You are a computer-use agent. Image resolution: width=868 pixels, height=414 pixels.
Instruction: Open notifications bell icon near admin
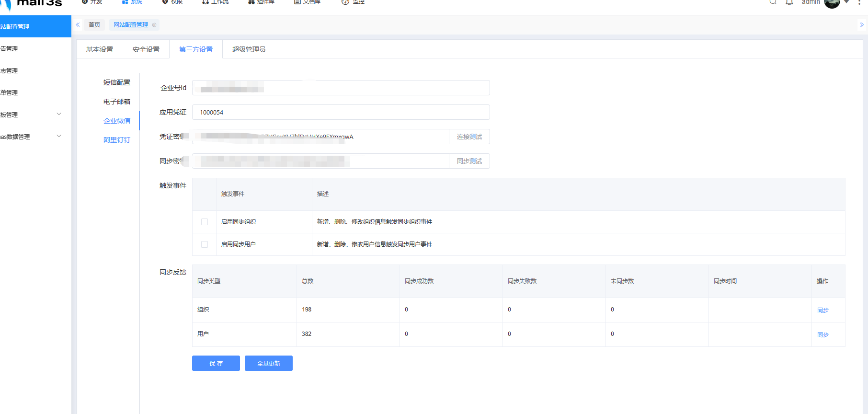(x=789, y=2)
